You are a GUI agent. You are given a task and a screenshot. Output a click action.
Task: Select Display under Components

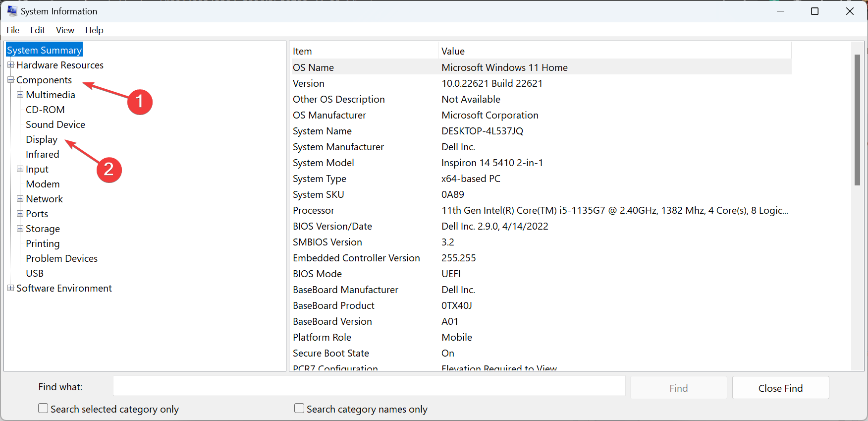click(x=42, y=139)
